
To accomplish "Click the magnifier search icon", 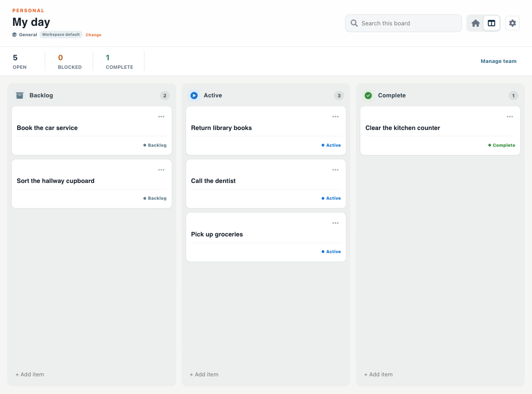I will click(x=354, y=23).
